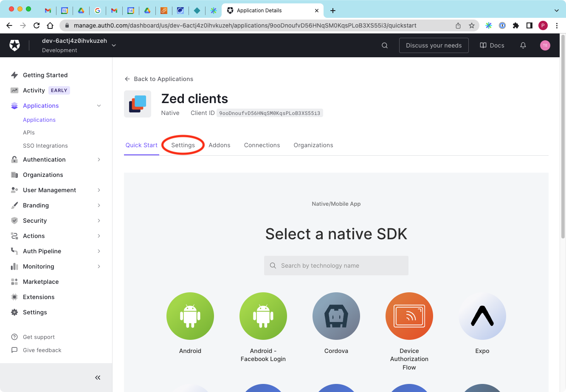This screenshot has height=392, width=566.
Task: Toggle the browser side panel icon
Action: (529, 25)
